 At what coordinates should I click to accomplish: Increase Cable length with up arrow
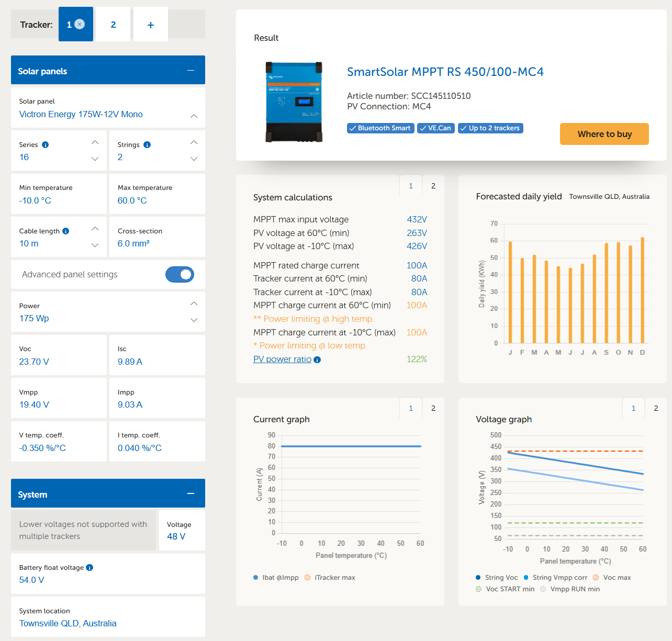pos(95,229)
